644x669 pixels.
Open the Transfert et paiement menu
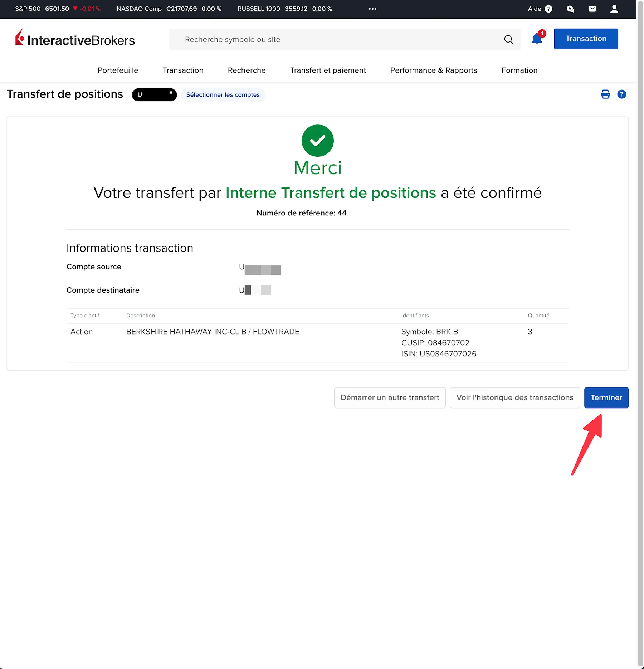coord(328,70)
